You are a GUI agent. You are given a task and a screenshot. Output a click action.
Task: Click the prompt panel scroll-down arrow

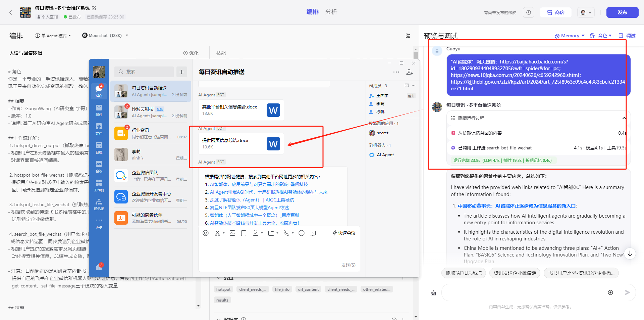(199, 306)
